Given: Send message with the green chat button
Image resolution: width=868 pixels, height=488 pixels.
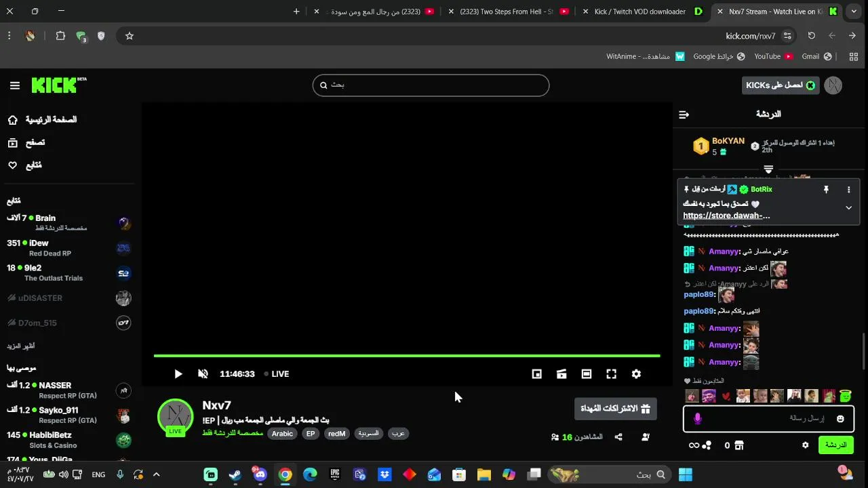Looking at the screenshot, I should [835, 445].
